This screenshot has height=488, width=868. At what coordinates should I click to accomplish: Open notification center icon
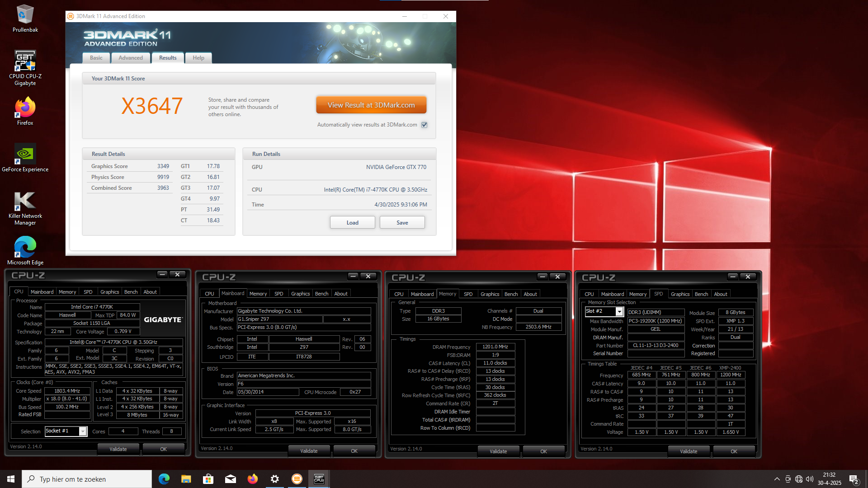pyautogui.click(x=854, y=479)
